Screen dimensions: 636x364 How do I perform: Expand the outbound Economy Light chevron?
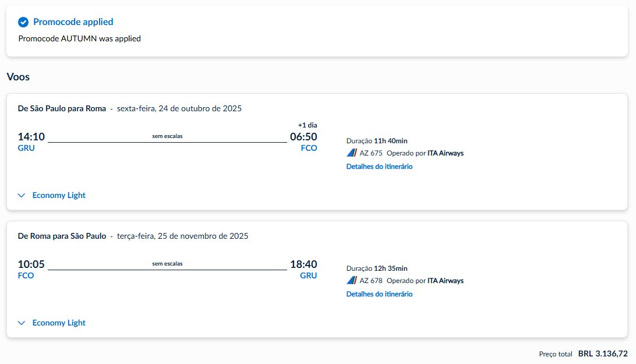pyautogui.click(x=22, y=195)
